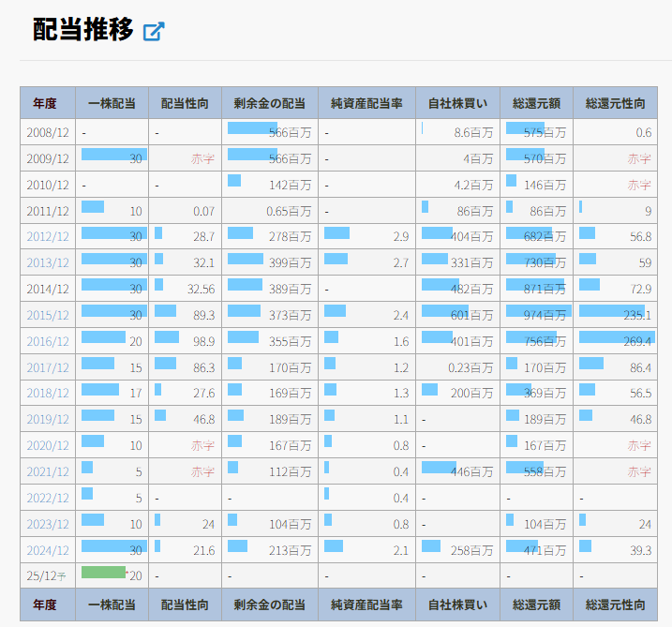This screenshot has width=672, height=627.
Task: Click 配当性向 in the top header row
Action: tap(185, 103)
